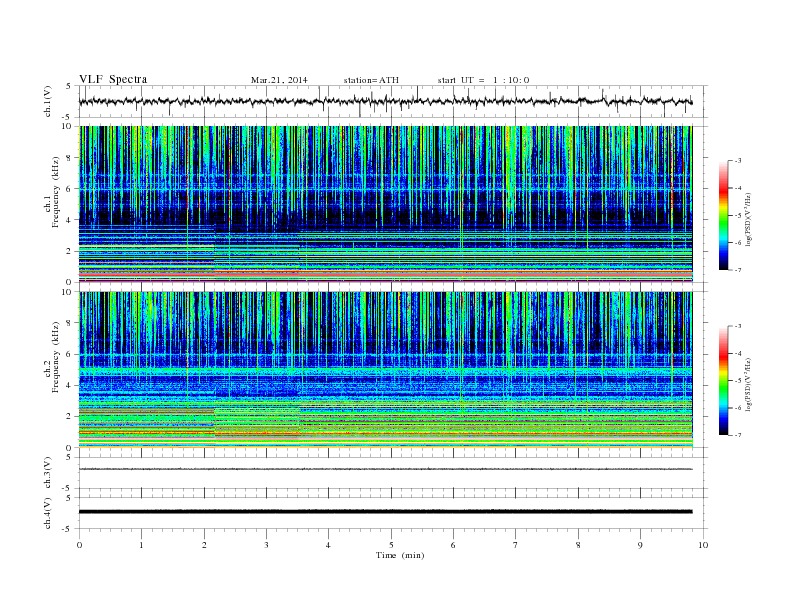Click the ch.2 frequency axis "6" tick label
This screenshot has width=792, height=612.
point(69,354)
